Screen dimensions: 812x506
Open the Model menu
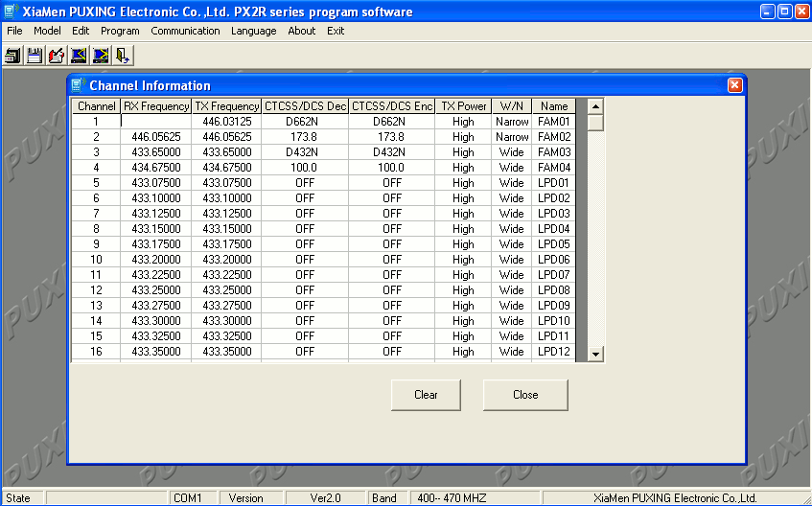click(47, 31)
